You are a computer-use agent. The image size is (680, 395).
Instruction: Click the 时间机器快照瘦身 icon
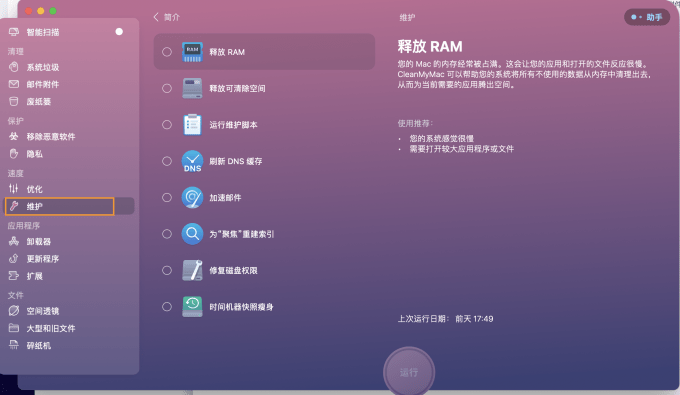tap(192, 307)
